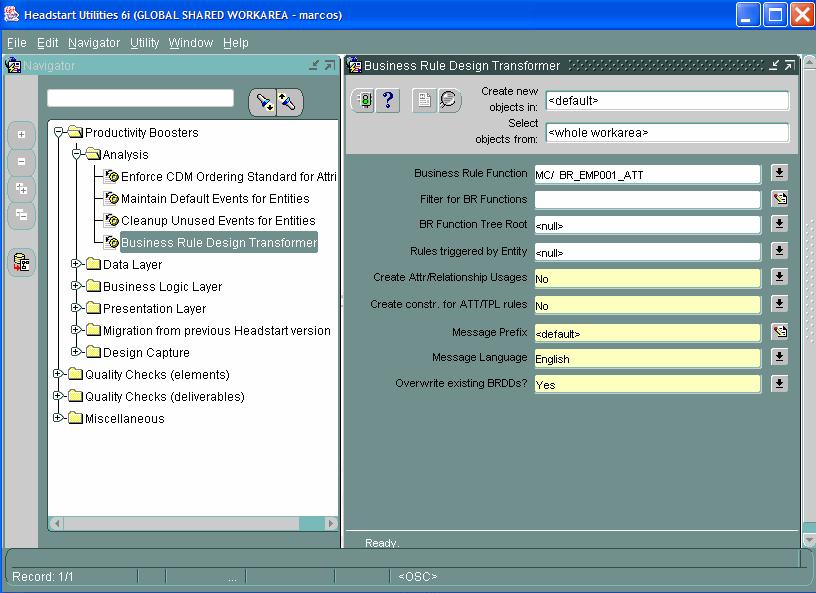Open help with the question mark icon

click(388, 100)
